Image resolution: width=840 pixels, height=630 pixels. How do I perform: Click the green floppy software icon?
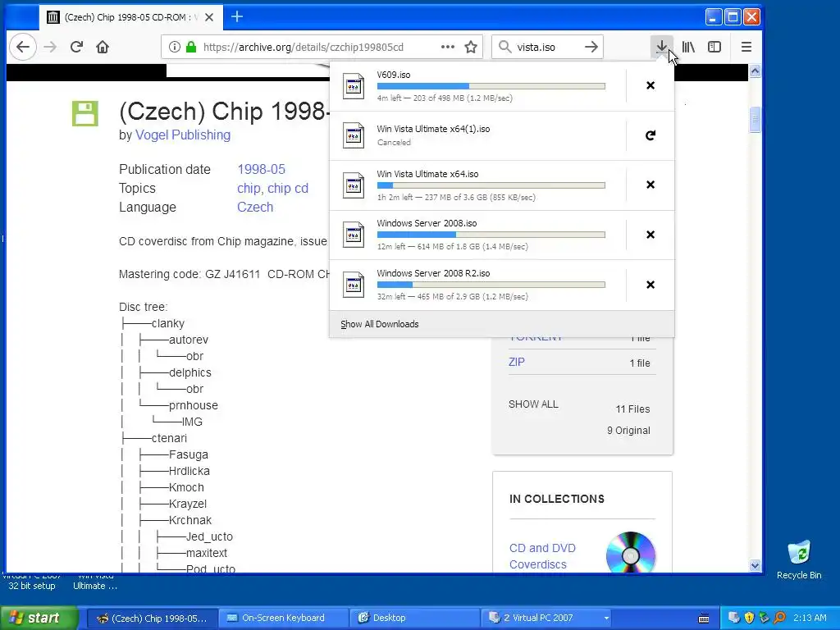pos(85,113)
